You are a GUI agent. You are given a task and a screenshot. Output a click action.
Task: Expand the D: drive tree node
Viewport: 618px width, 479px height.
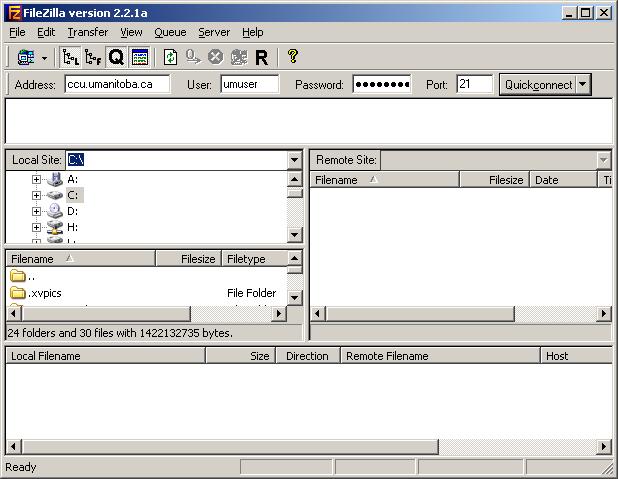[36, 211]
